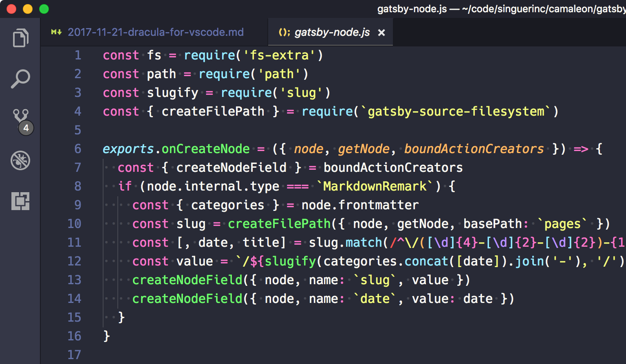Click the boundActionCreators parameter on line 6
This screenshot has width=626, height=364.
[x=474, y=149]
